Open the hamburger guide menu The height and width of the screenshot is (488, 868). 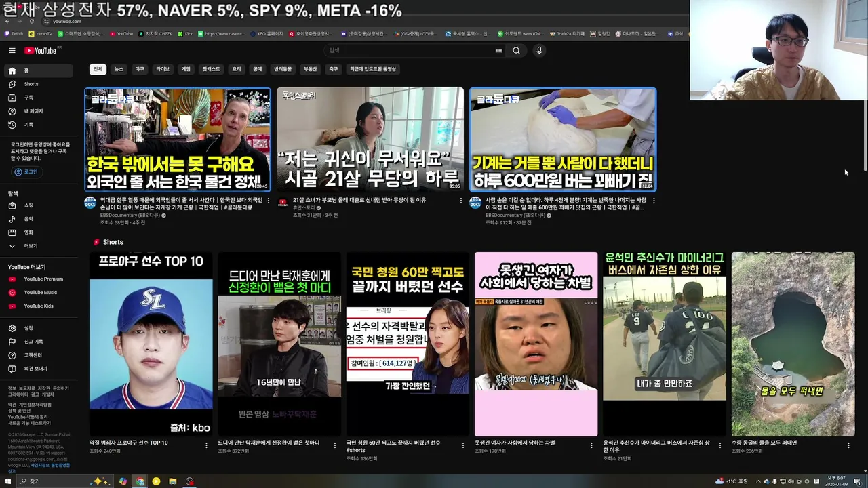pyautogui.click(x=12, y=50)
